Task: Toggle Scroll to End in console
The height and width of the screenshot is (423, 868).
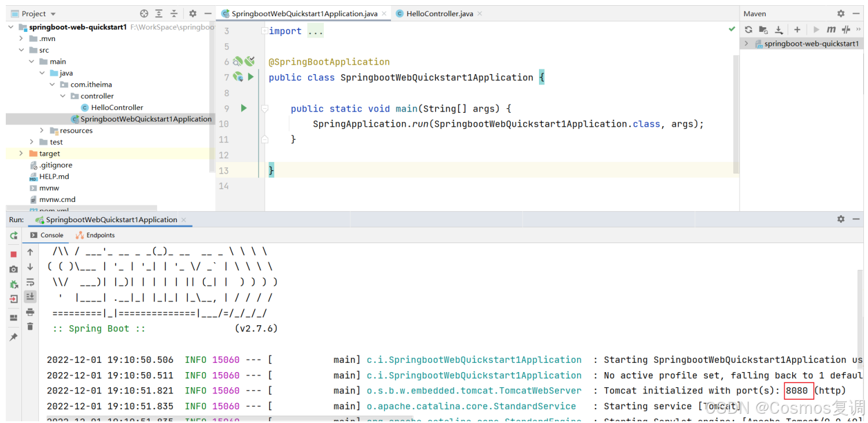Action: pyautogui.click(x=30, y=296)
